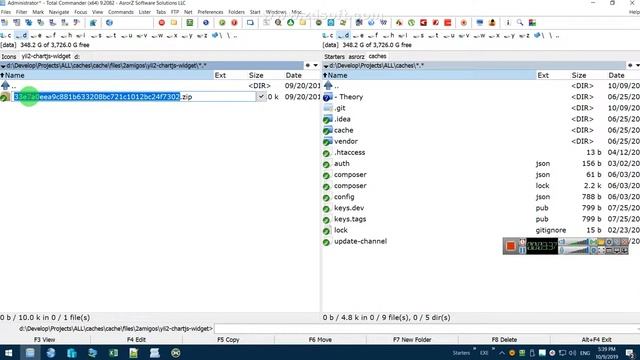This screenshot has width=640, height=360.
Task: Open Excel from the taskbar
Action: 113,353
